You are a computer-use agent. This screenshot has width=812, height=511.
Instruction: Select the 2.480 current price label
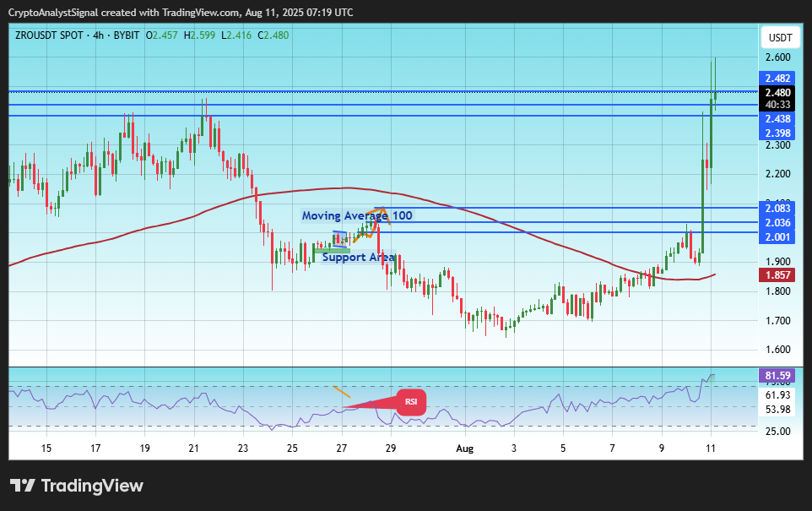tap(777, 92)
